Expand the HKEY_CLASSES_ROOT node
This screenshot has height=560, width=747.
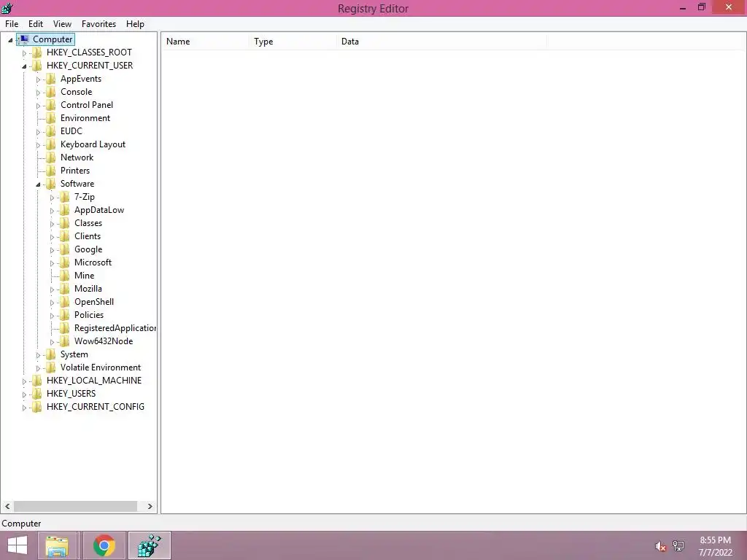(x=24, y=52)
